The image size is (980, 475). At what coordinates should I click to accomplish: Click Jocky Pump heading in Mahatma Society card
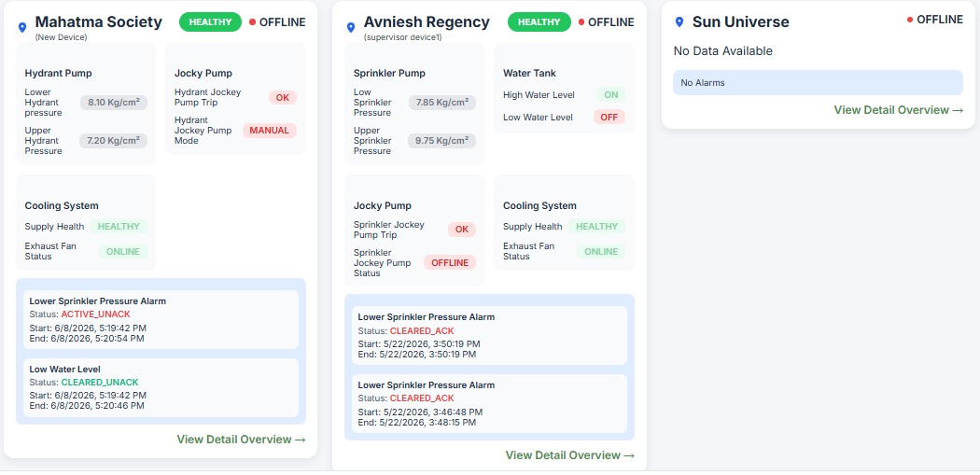click(x=203, y=73)
